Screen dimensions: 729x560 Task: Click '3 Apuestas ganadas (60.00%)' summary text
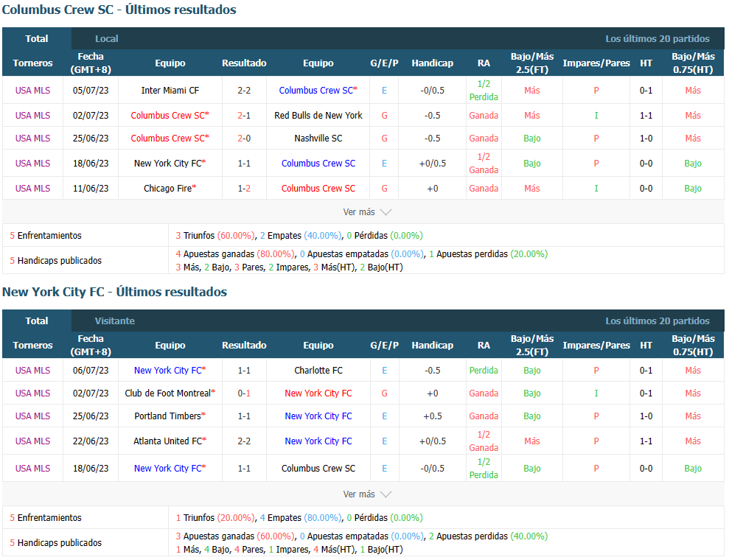[235, 536]
